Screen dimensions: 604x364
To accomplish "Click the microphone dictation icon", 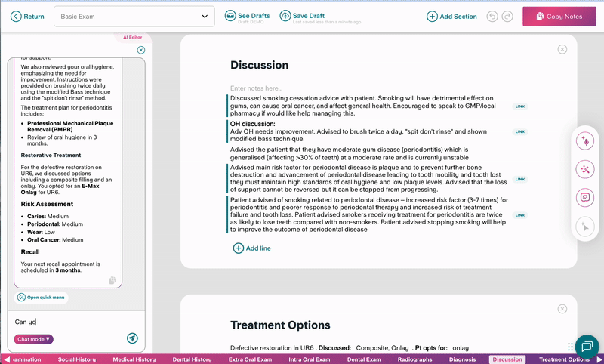I will coord(584,141).
